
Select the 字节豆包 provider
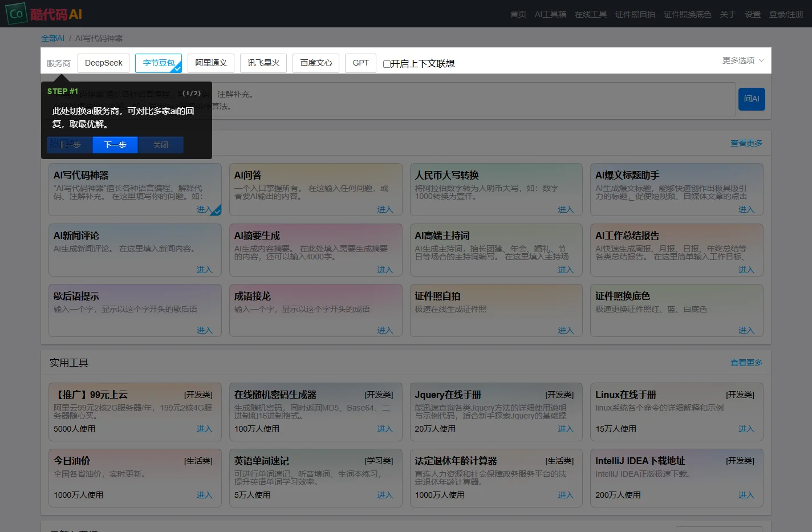[159, 63]
